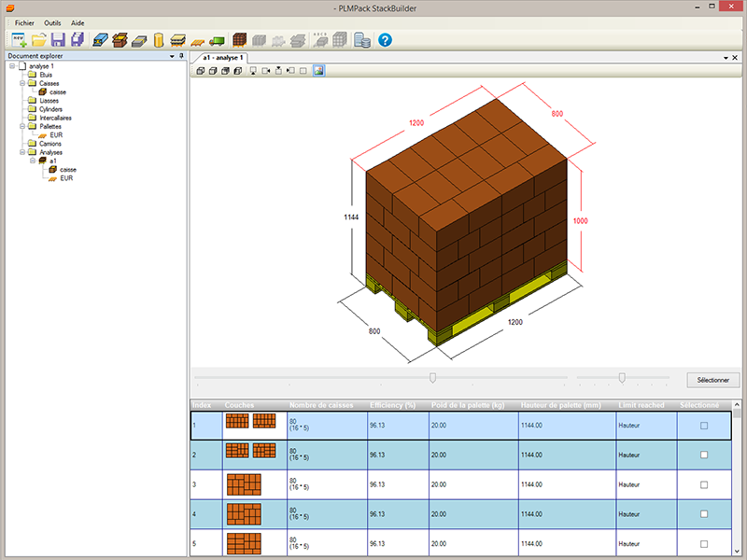Collapse the Palettes folder node

click(x=22, y=126)
